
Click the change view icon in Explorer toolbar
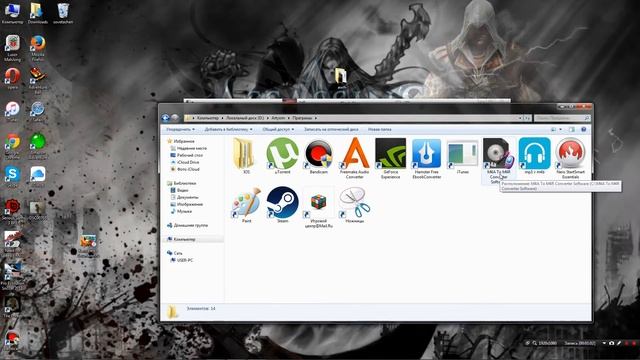click(553, 129)
